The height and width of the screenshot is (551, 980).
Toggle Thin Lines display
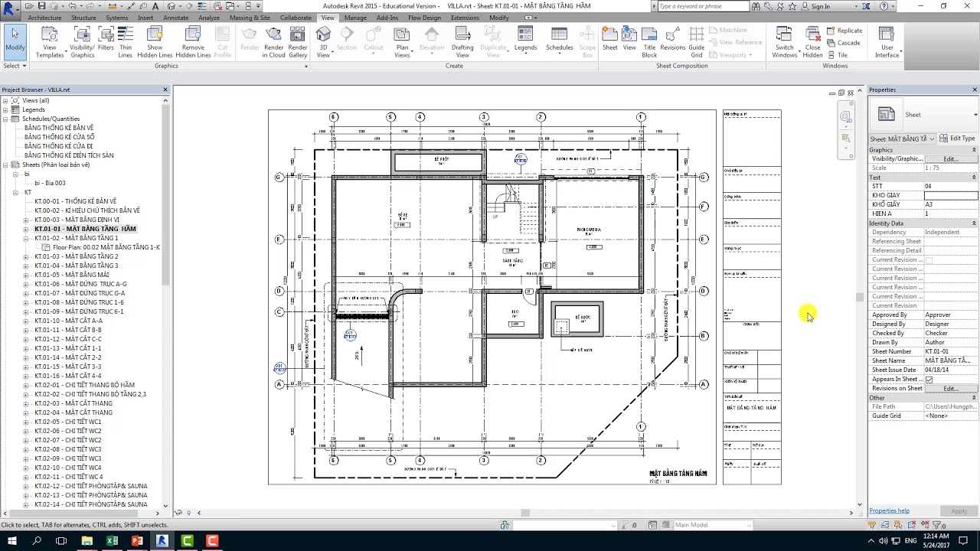(125, 42)
